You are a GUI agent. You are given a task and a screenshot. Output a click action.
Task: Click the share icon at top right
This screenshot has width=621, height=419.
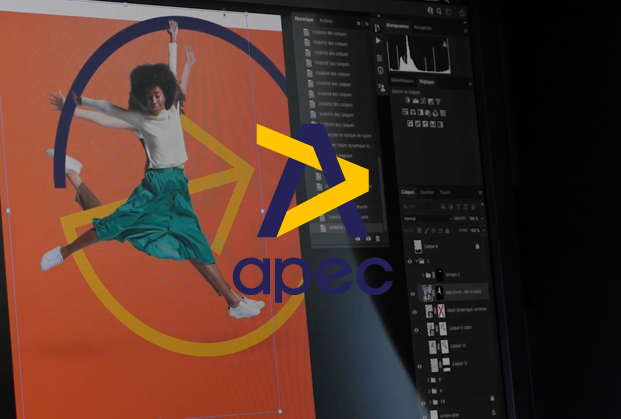(x=462, y=13)
